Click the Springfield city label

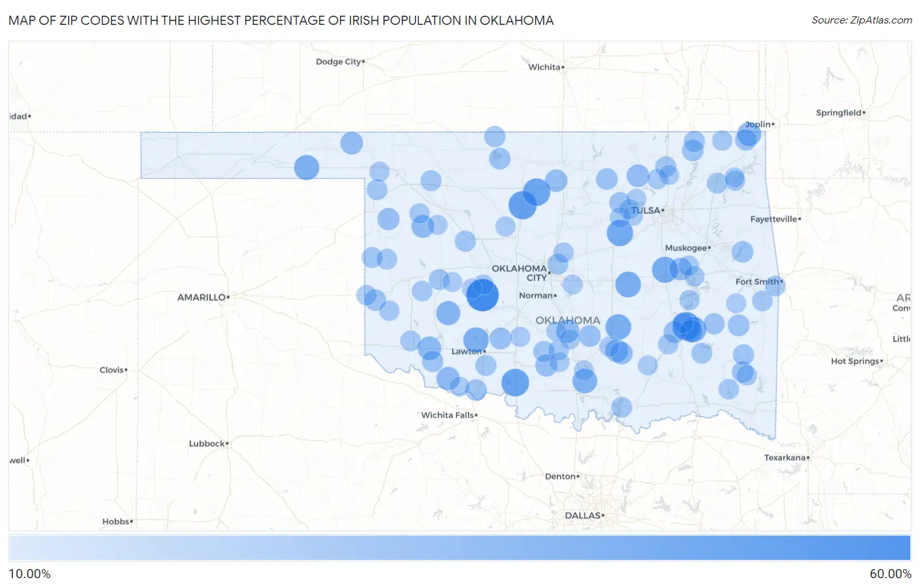(838, 112)
